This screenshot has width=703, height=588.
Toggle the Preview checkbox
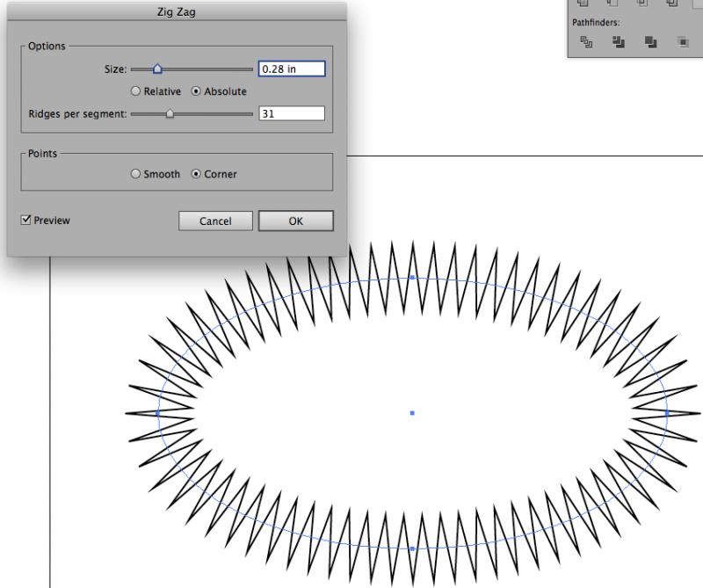coord(26,220)
